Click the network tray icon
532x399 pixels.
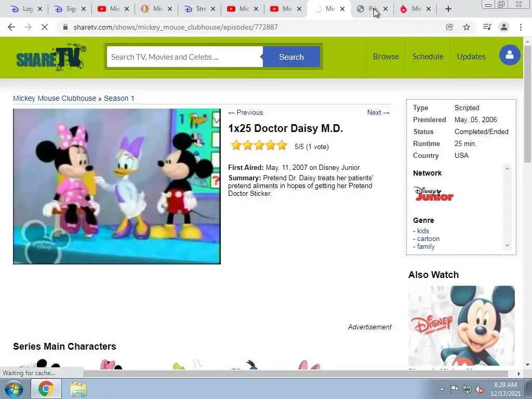pos(467,390)
